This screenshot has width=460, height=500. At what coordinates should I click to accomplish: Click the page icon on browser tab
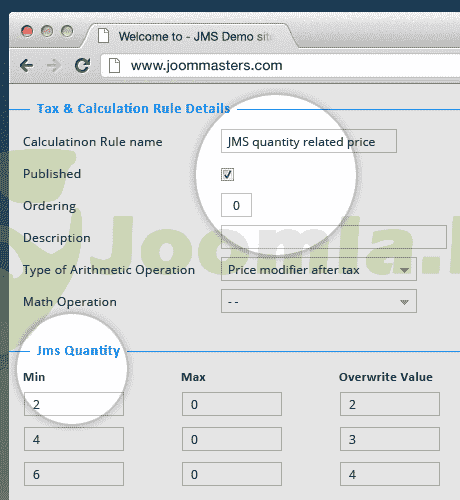(103, 36)
